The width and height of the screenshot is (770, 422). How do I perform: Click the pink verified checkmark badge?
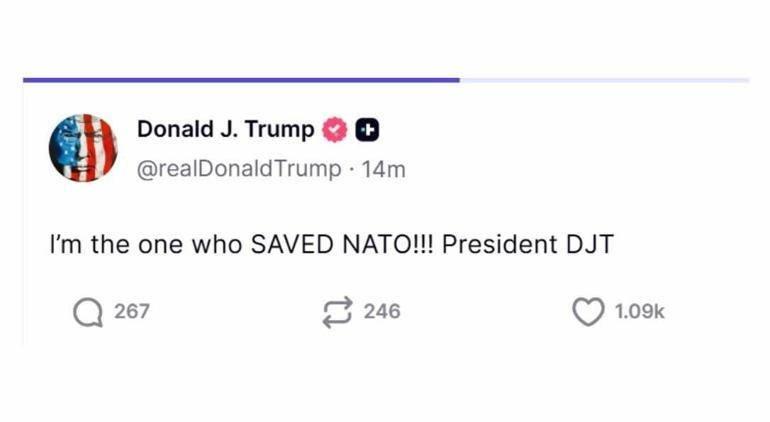click(x=335, y=129)
